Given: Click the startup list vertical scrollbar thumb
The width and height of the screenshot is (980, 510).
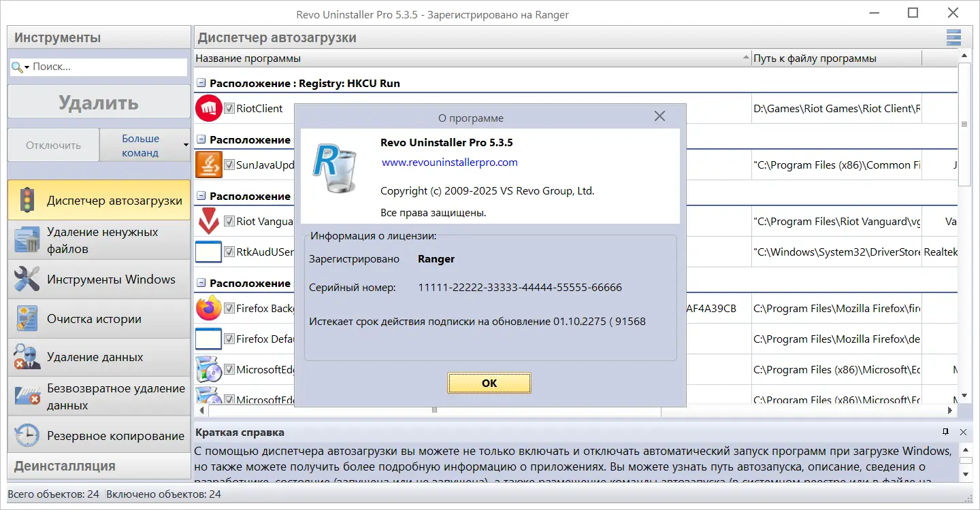Looking at the screenshot, I should point(964,124).
